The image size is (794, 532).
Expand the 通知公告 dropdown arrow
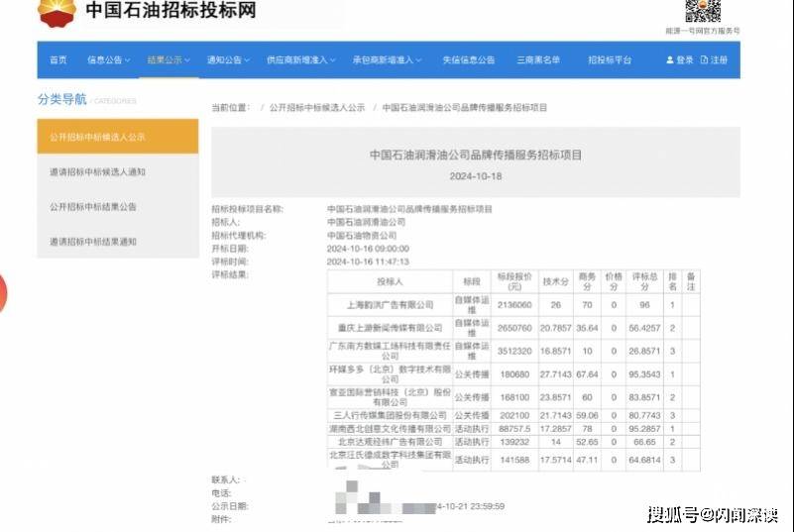pyautogui.click(x=247, y=60)
